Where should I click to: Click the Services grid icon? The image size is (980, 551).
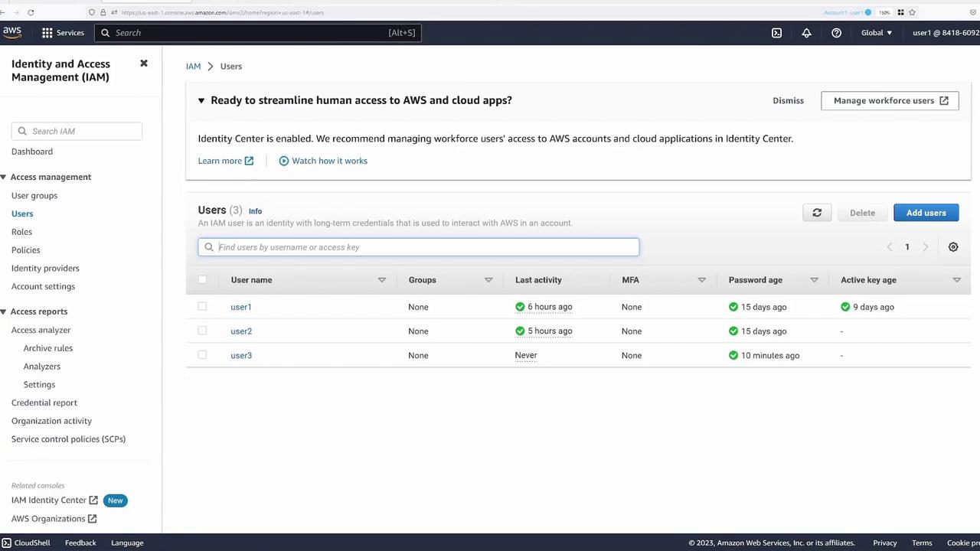[47, 33]
